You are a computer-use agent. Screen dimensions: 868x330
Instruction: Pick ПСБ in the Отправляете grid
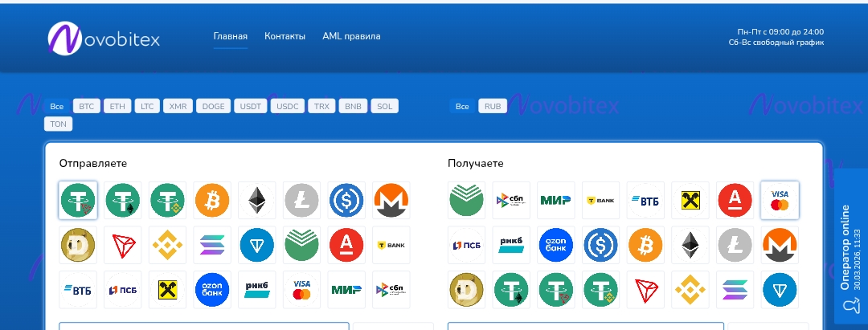coord(123,290)
